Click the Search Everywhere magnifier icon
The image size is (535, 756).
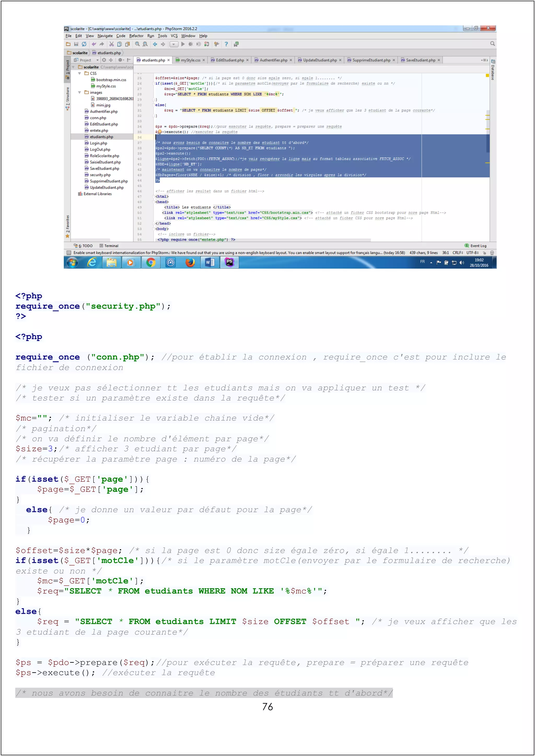click(x=492, y=43)
